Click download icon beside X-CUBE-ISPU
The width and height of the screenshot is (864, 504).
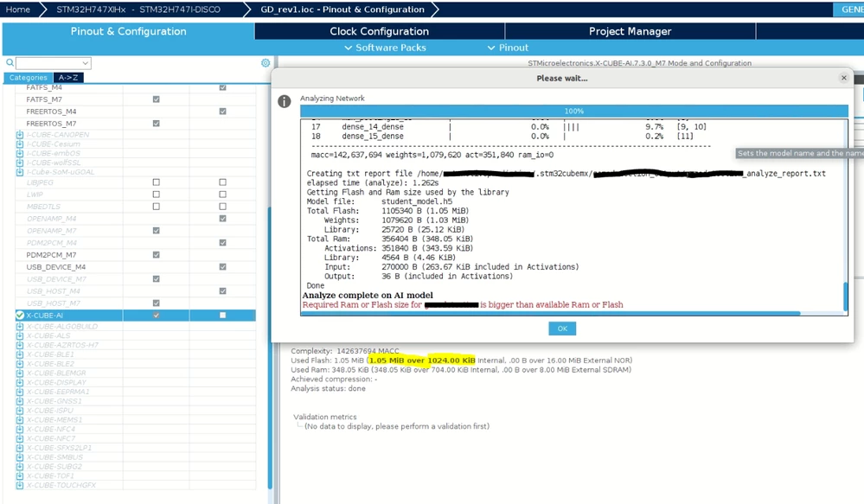20,411
